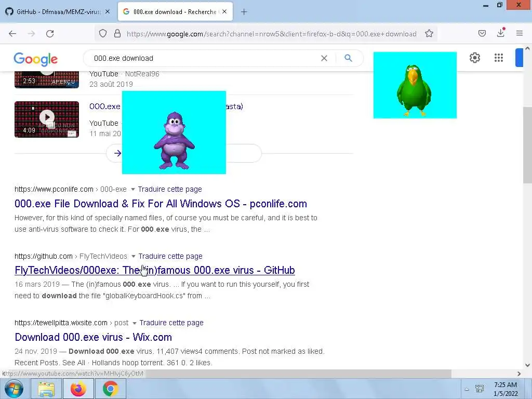Screen dimensions: 532x399
Task: Click vertical scrollbar up arrow
Action: pyautogui.click(x=527, y=48)
